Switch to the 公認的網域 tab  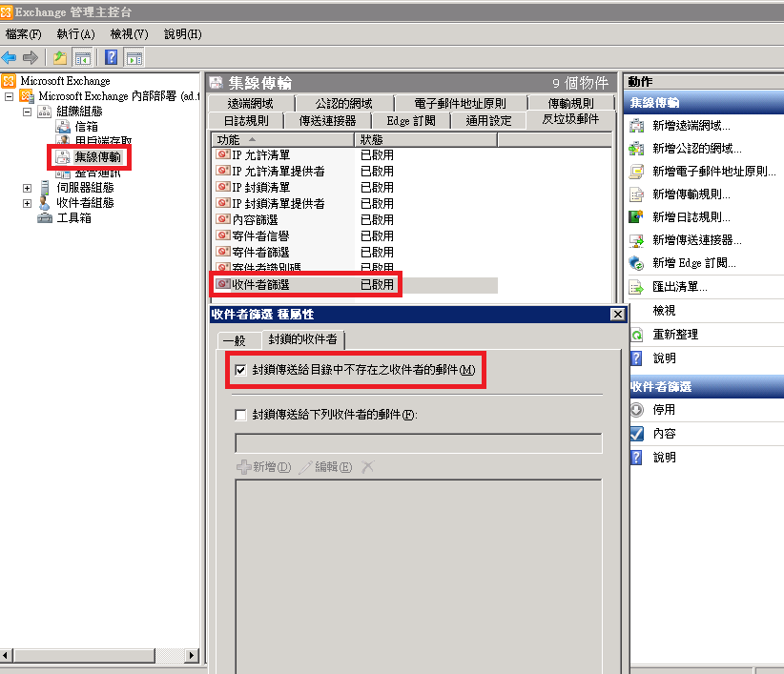[x=344, y=103]
